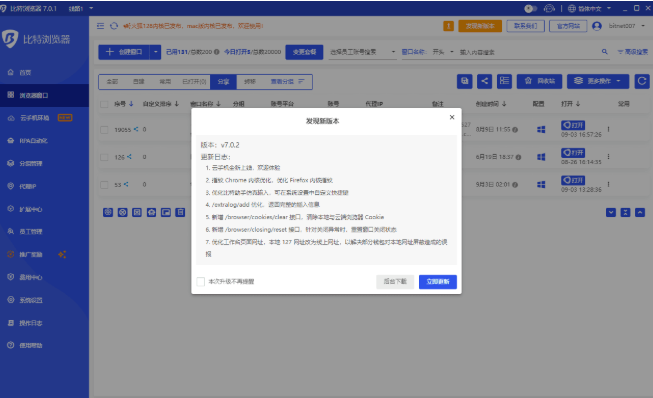
Task: Check 本次升级不再提醒 in update dialog
Action: (x=201, y=282)
